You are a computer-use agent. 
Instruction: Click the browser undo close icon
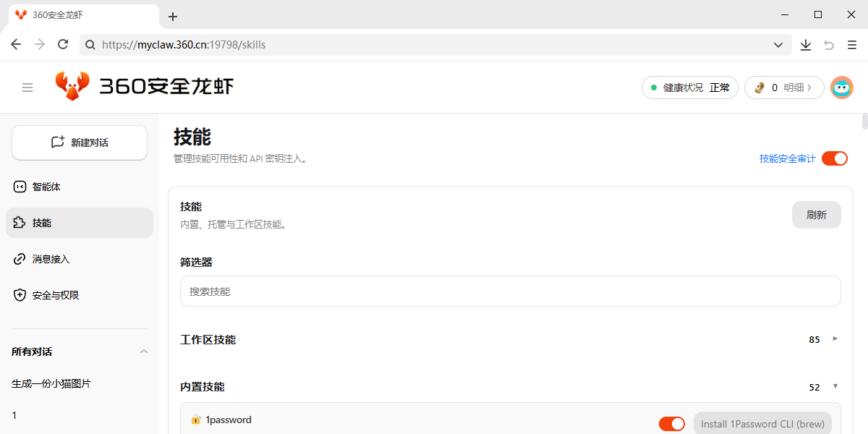(829, 45)
